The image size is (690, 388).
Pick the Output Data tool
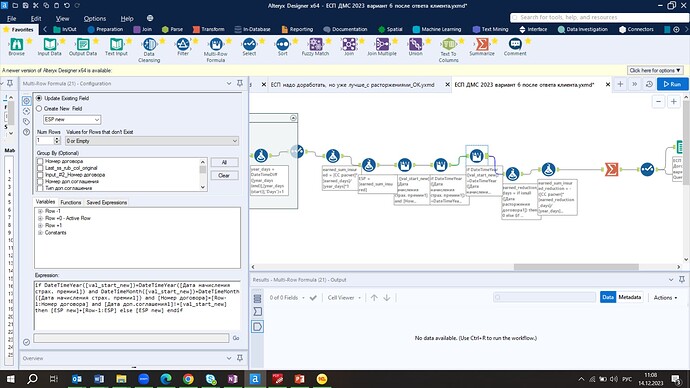pos(83,44)
